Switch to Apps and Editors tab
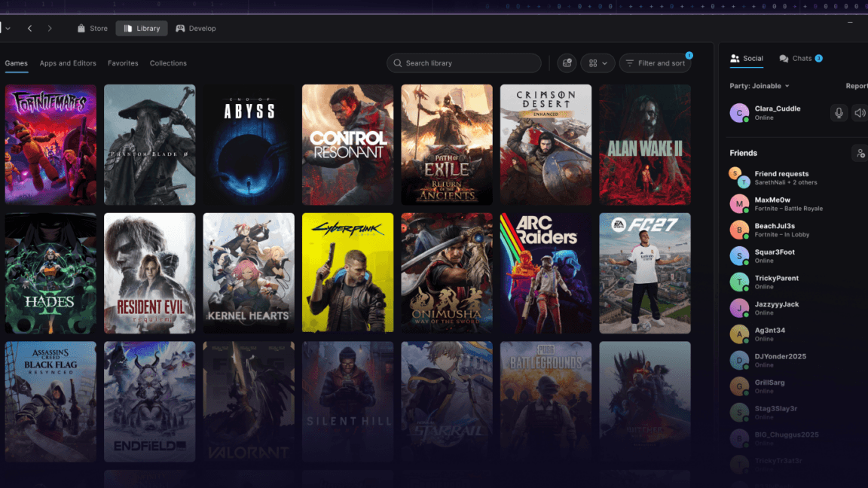Viewport: 868px width, 488px height. click(x=68, y=63)
